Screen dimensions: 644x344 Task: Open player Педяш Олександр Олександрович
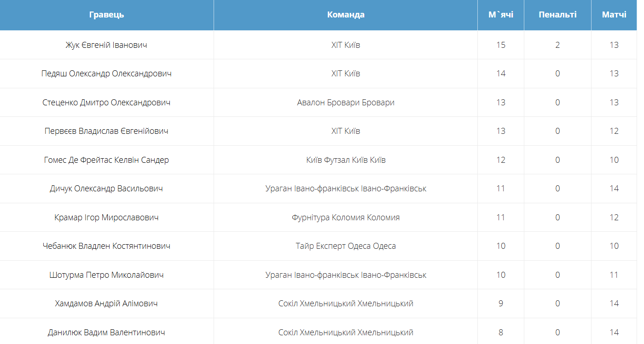pyautogui.click(x=106, y=74)
